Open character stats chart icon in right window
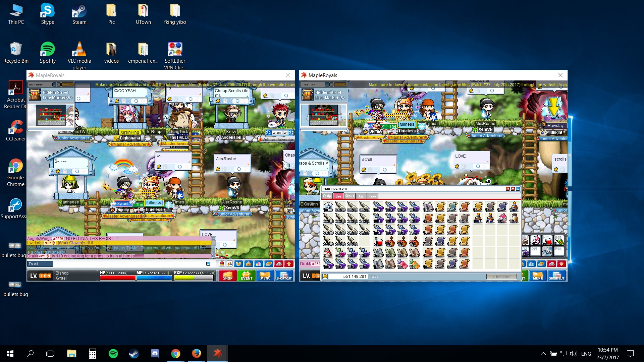The image size is (644, 362). pyautogui.click(x=531, y=264)
